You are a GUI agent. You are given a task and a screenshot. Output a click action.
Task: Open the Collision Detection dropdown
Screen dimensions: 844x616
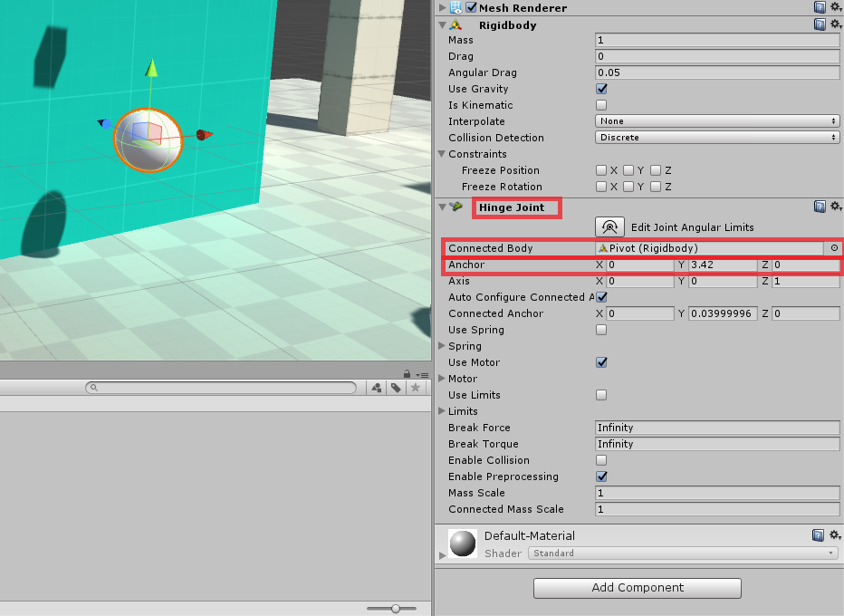coord(717,138)
